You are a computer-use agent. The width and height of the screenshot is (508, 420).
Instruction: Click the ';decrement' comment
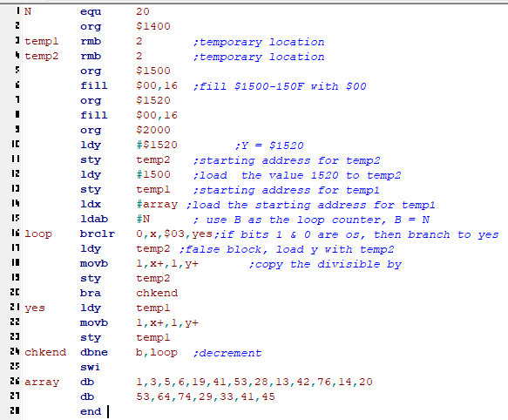[x=227, y=353]
